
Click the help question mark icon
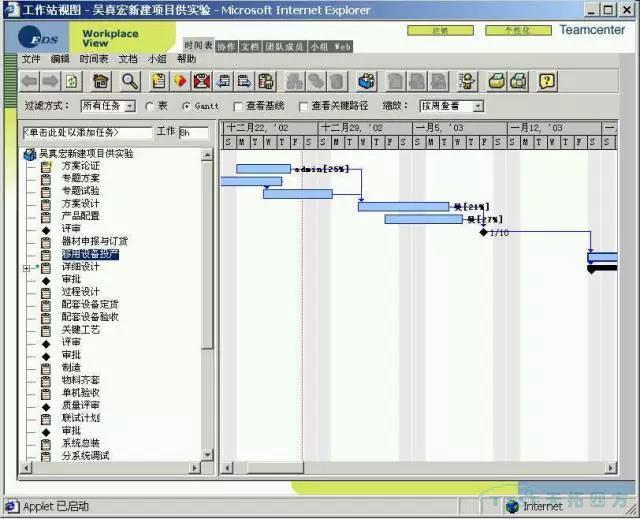(x=547, y=81)
